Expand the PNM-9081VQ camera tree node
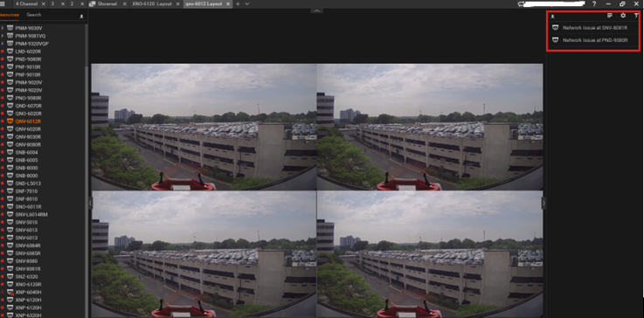The width and height of the screenshot is (644, 318). pos(3,36)
